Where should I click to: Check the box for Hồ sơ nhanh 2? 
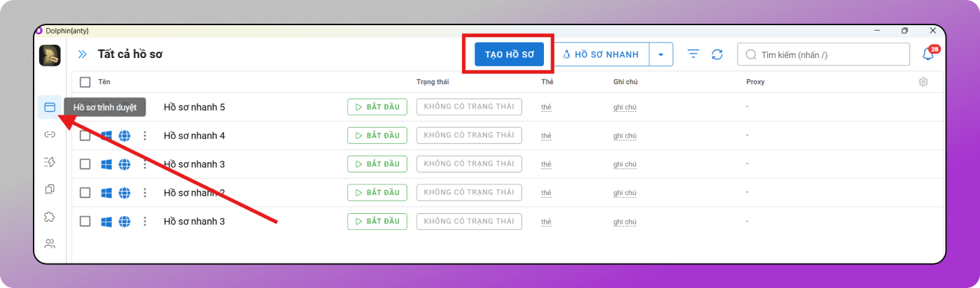[85, 193]
